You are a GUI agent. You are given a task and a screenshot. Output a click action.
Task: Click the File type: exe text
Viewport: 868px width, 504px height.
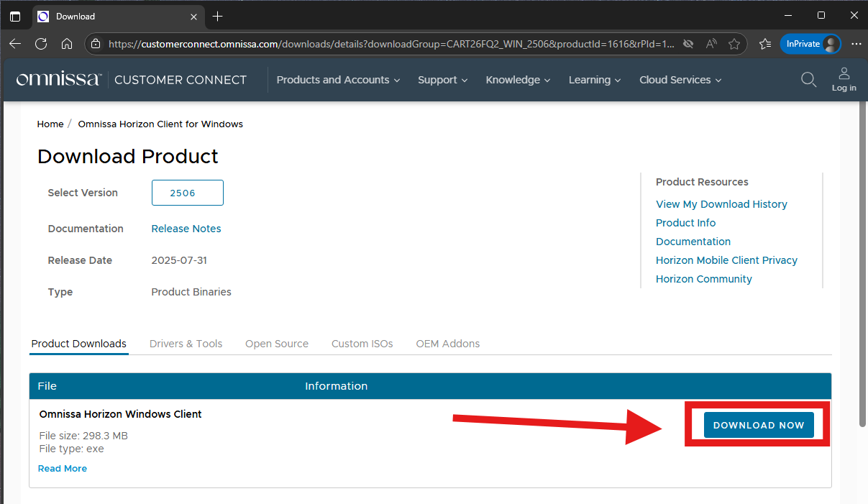(71, 449)
